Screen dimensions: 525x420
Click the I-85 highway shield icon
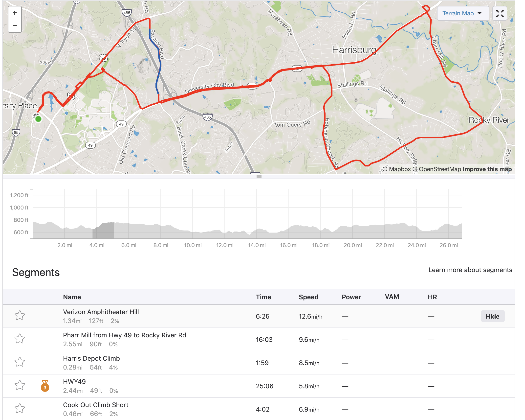coord(16,132)
